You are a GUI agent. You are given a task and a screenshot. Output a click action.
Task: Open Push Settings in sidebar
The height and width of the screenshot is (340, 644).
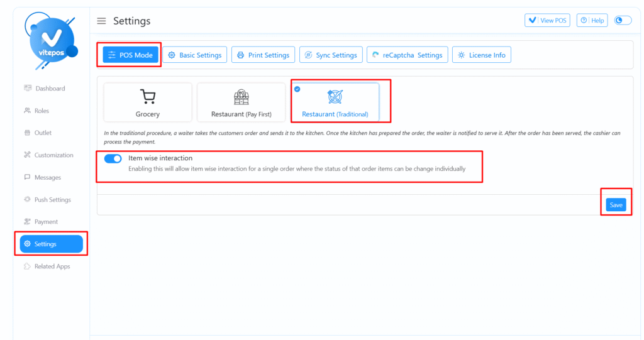point(53,200)
